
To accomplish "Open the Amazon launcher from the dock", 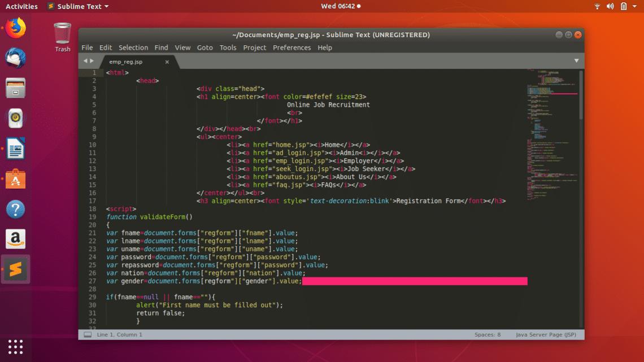I will tap(15, 239).
